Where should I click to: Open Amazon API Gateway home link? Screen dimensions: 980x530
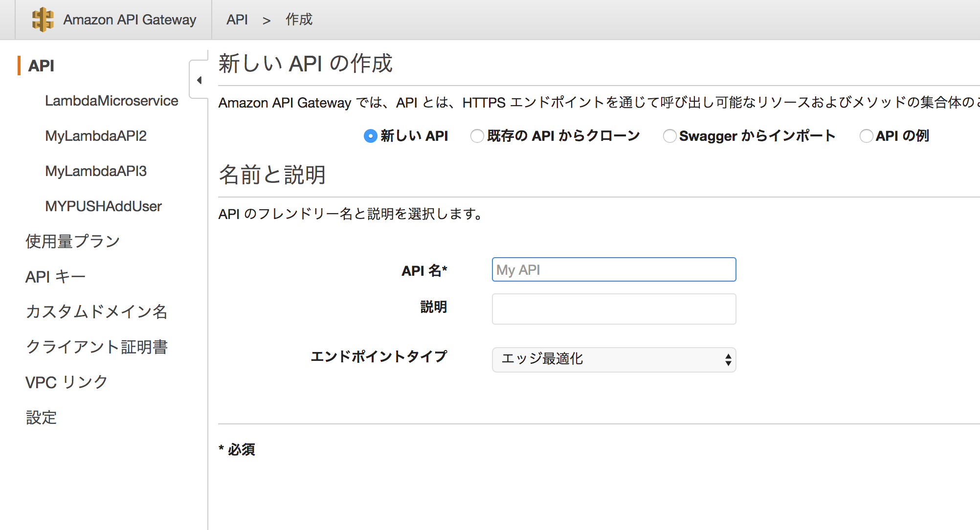(130, 20)
